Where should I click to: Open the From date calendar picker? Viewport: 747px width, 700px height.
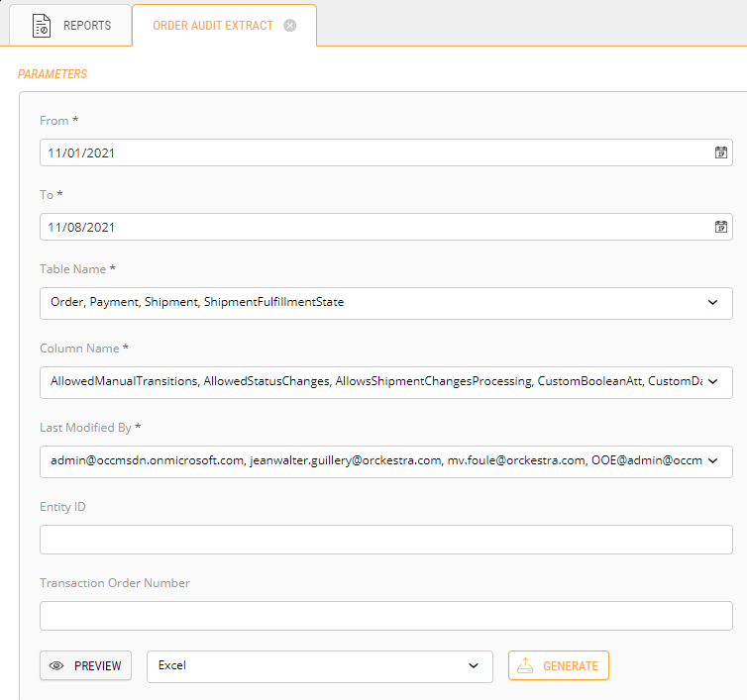pyautogui.click(x=721, y=152)
